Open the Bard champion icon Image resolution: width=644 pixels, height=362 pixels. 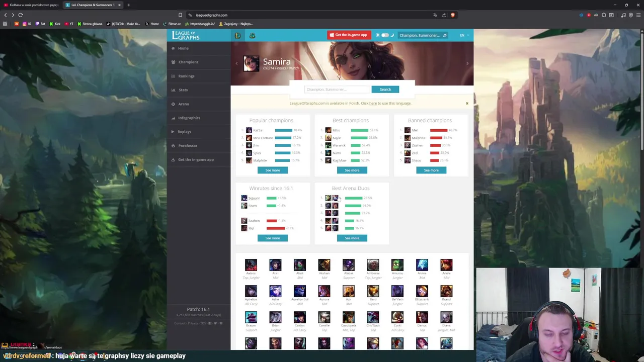pyautogui.click(x=373, y=291)
